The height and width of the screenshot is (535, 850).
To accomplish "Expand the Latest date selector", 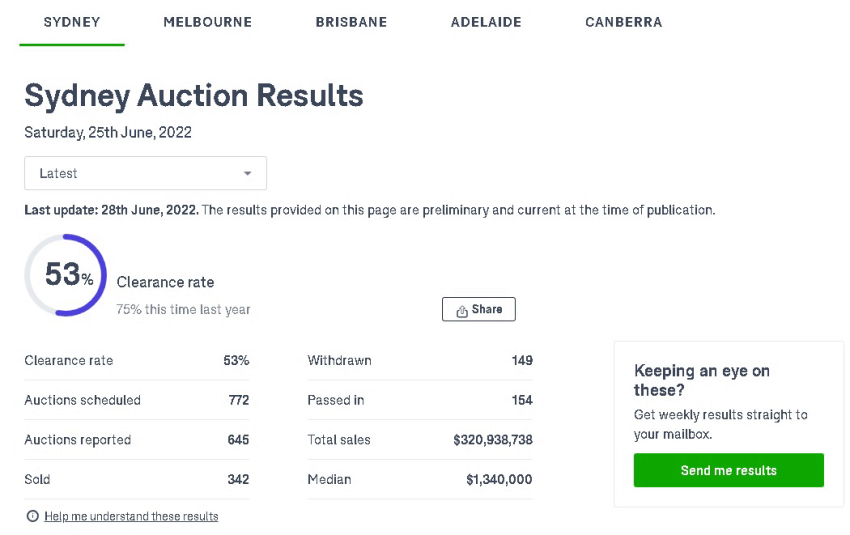I will click(145, 173).
